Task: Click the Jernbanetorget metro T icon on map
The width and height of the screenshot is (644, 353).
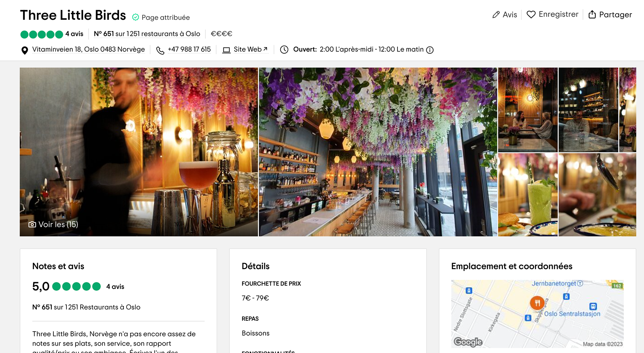Action: tap(580, 284)
